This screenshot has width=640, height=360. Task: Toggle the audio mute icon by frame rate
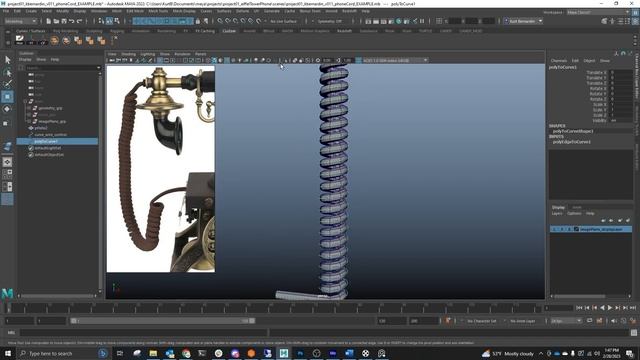(x=613, y=321)
